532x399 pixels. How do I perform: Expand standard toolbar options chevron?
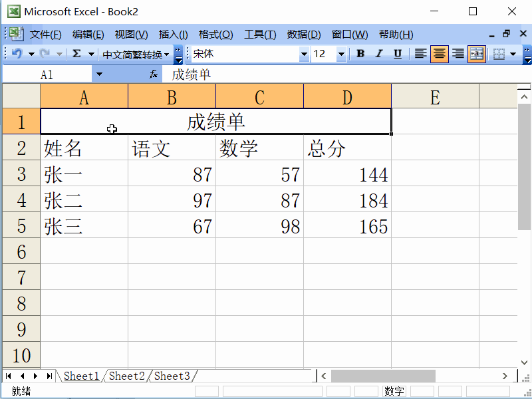click(178, 55)
